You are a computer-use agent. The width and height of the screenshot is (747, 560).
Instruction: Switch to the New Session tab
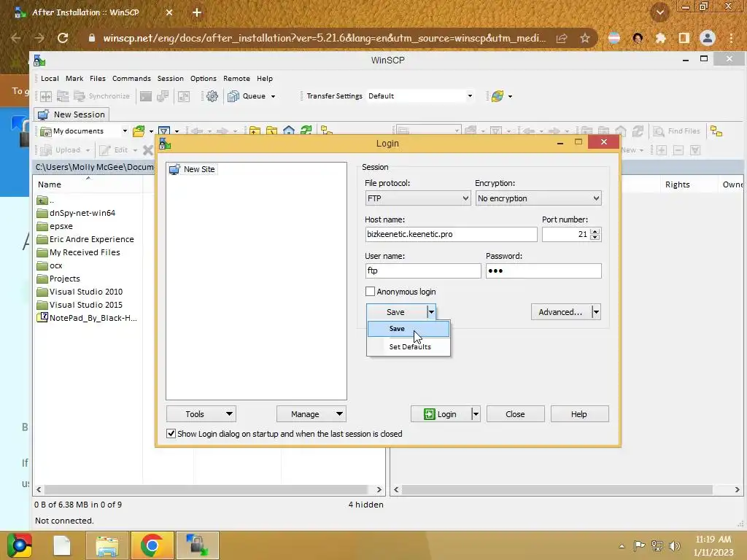click(x=71, y=114)
